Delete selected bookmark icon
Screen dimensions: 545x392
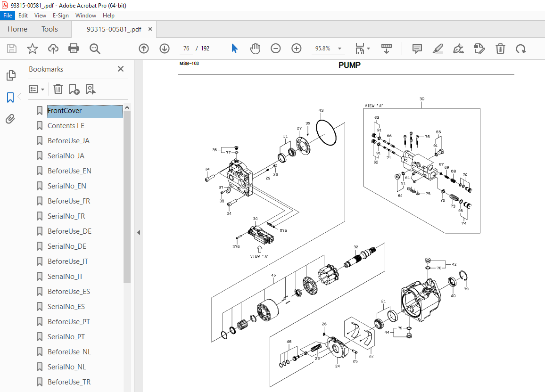[x=58, y=89]
